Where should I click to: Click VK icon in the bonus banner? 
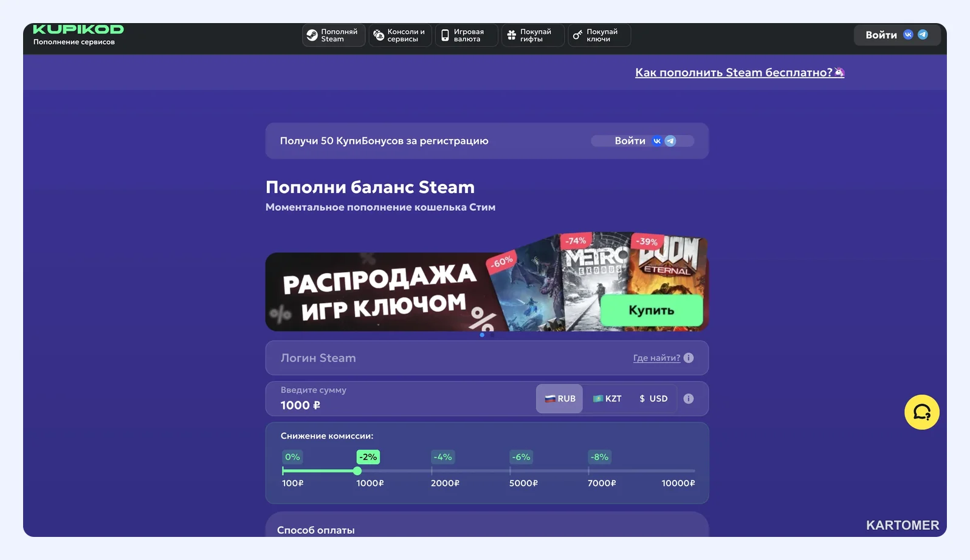pos(657,141)
